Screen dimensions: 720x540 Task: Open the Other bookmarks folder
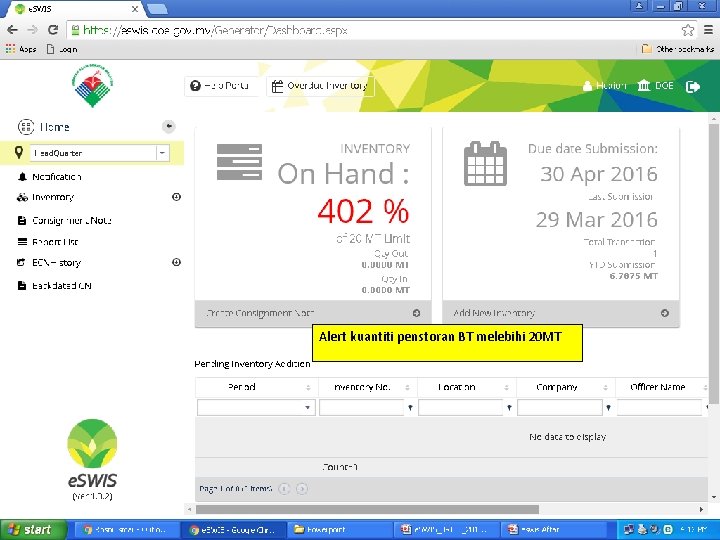point(677,49)
